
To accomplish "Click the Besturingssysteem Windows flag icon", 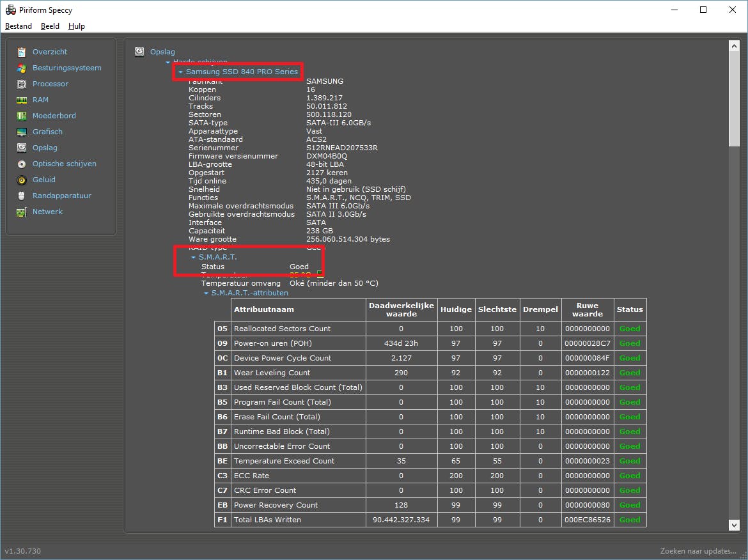I will tap(22, 68).
